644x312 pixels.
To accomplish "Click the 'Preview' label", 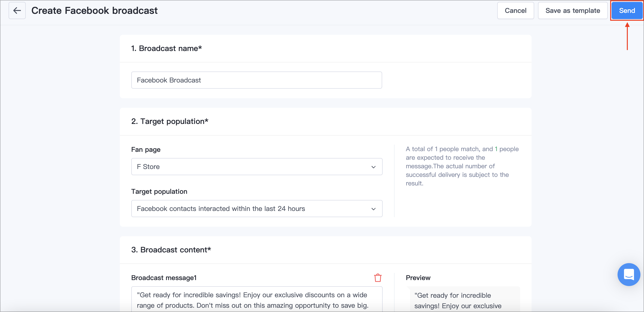I will tap(418, 278).
